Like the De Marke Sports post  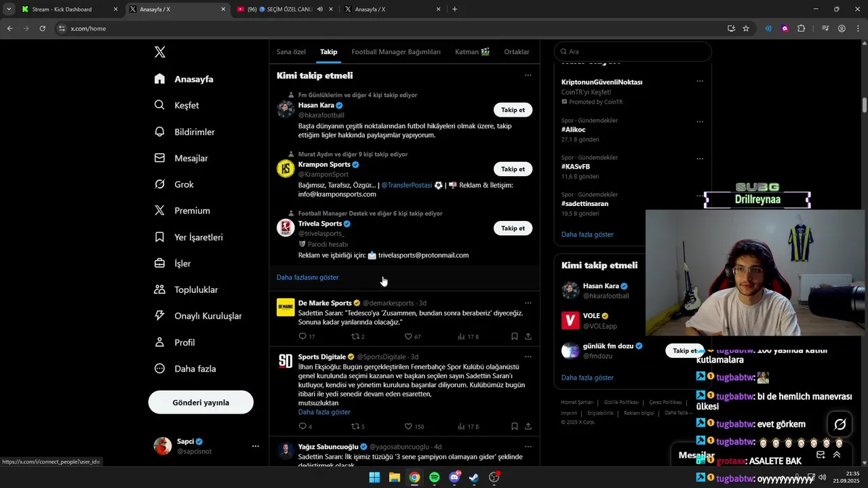coord(408,336)
